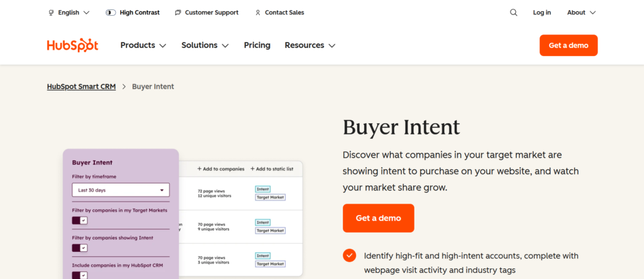This screenshot has width=644, height=279.
Task: Open the Last 30 days timeframe dropdown
Action: [x=120, y=190]
